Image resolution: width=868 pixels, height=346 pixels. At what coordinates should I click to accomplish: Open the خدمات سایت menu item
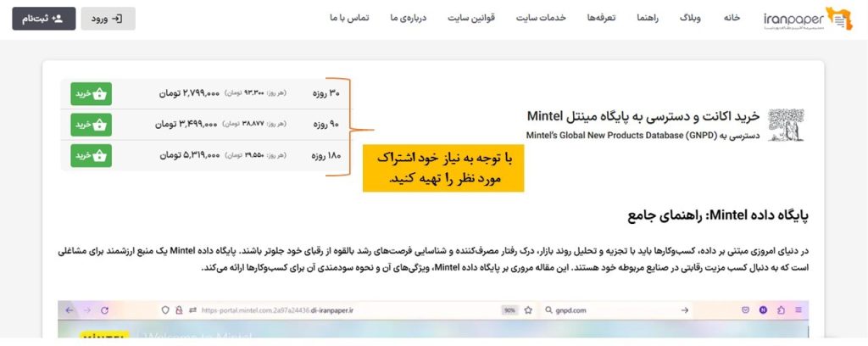(541, 18)
